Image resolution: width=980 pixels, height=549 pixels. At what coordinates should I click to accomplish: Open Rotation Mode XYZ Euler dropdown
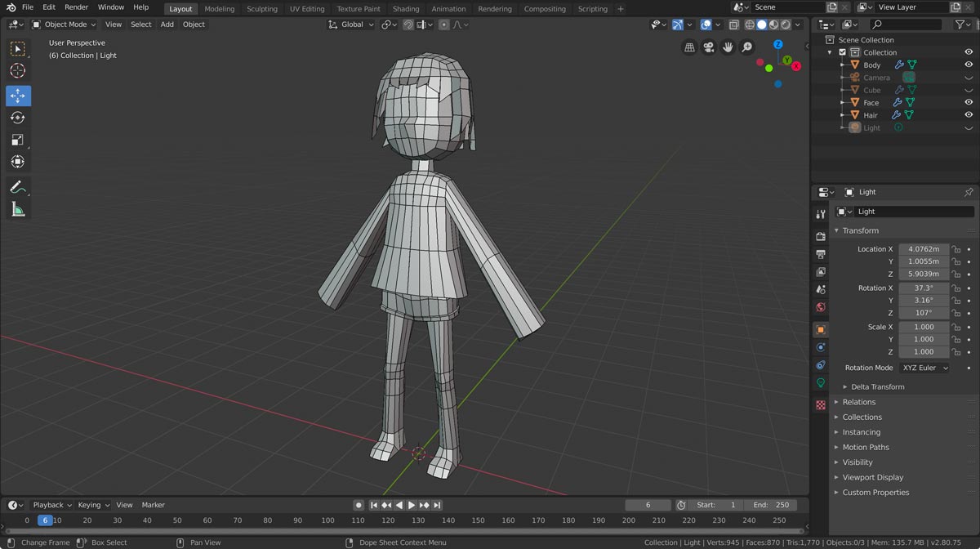pos(924,368)
